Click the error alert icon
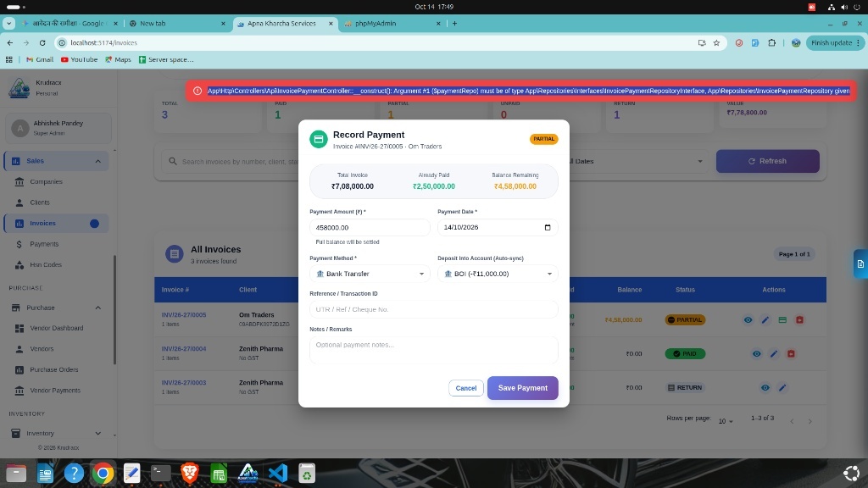This screenshot has width=868, height=488. [198, 91]
